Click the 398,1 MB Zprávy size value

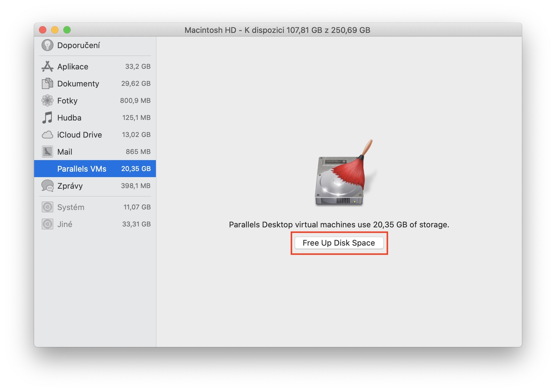(x=136, y=186)
